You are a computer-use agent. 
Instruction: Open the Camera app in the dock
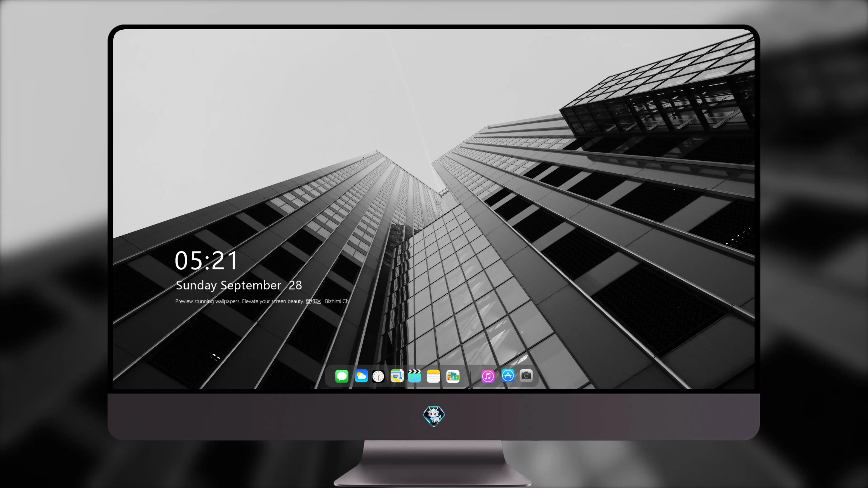pos(526,375)
